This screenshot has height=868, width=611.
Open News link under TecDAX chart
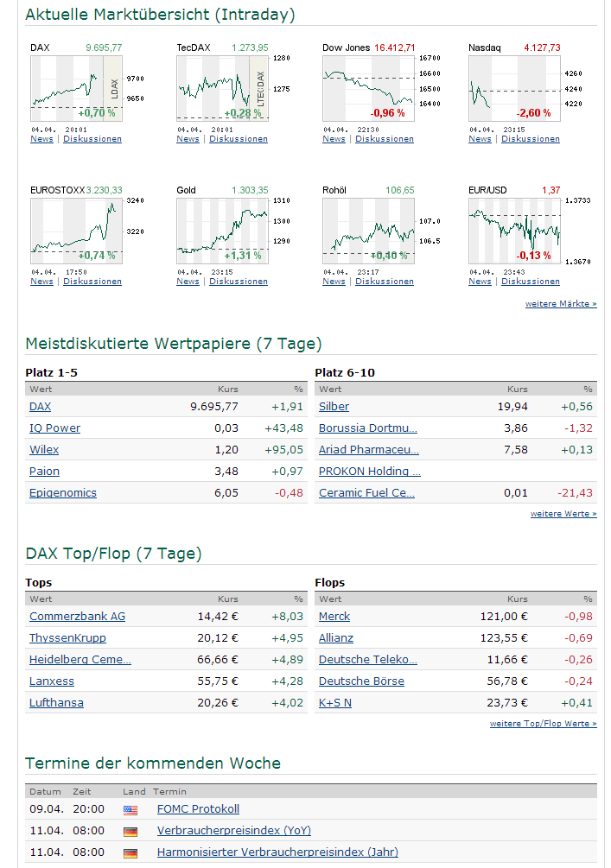pyautogui.click(x=188, y=139)
